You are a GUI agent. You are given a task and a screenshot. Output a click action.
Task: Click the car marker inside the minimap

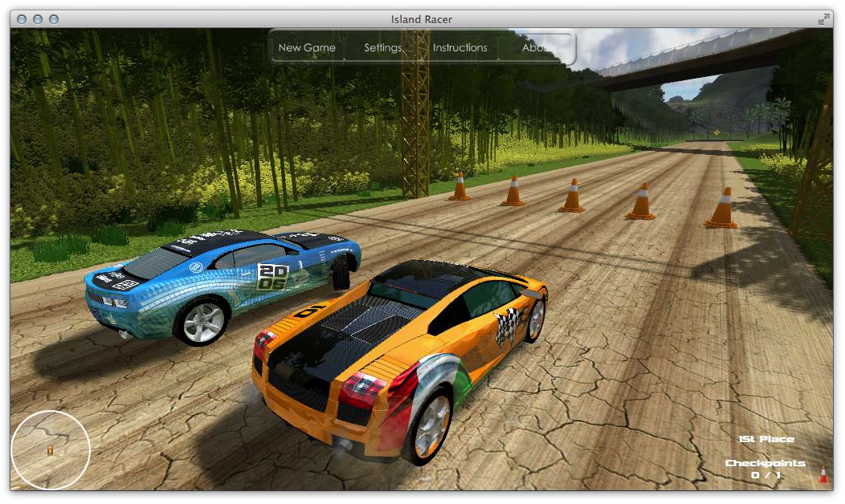click(x=50, y=450)
